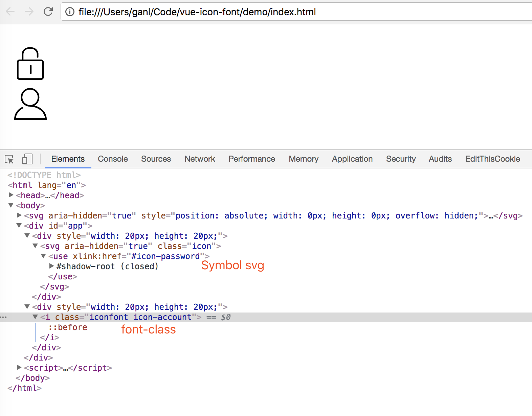Select the html lang="en" line
This screenshot has width=532, height=416.
[47, 185]
